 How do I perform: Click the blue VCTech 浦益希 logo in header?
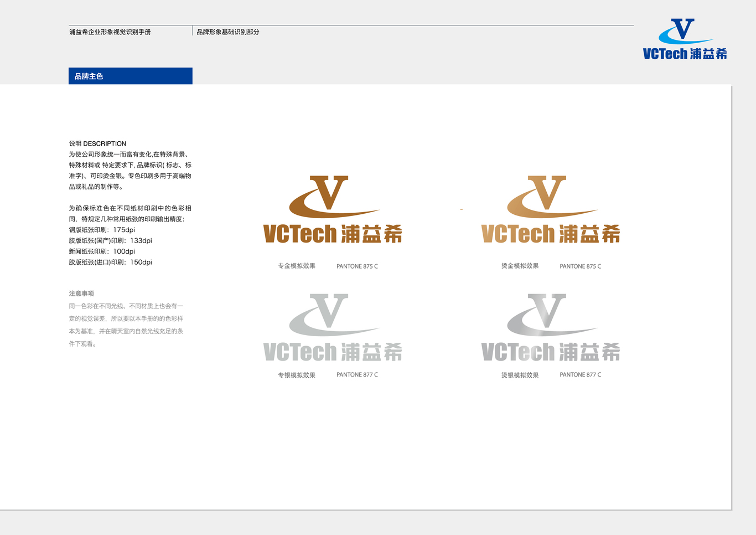click(x=685, y=39)
